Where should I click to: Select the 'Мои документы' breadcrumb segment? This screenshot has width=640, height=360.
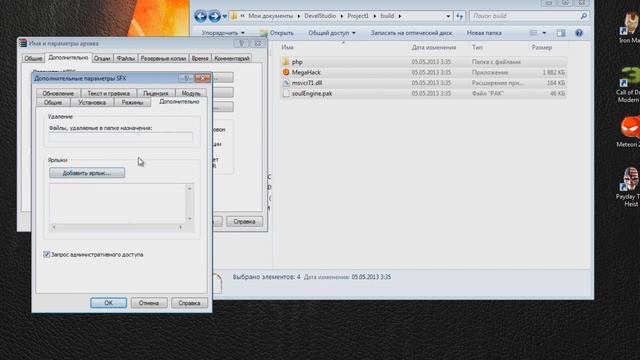[271, 16]
